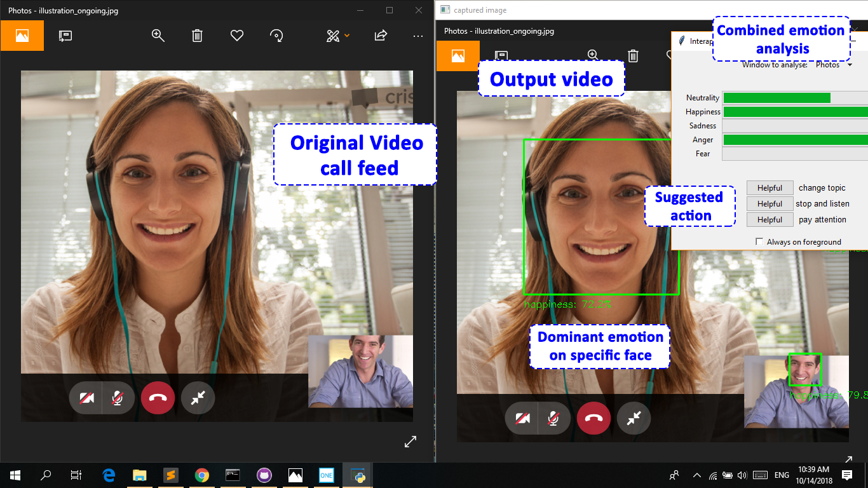This screenshot has height=488, width=868.
Task: Open the People icon in the system tray
Action: point(674,475)
